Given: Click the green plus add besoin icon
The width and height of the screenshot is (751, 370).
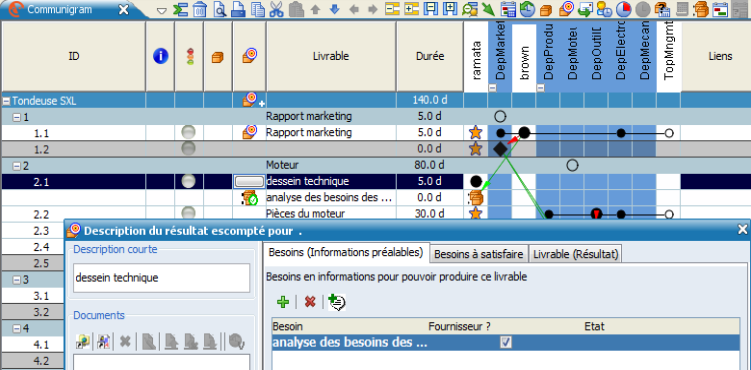Looking at the screenshot, I should [283, 302].
